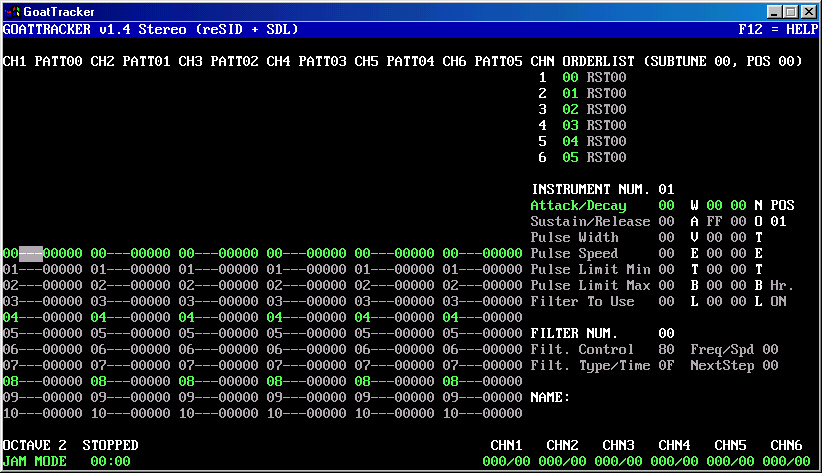Select the Pulse Speed parameter value

pos(666,253)
